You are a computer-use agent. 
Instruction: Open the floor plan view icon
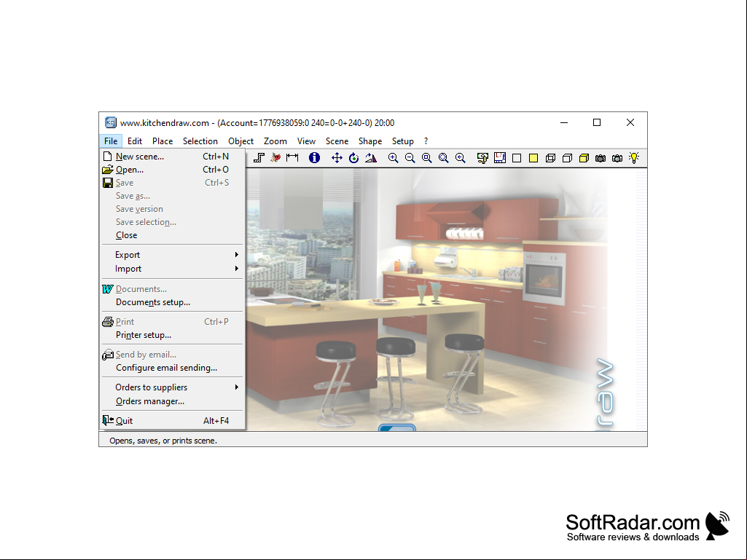point(500,158)
